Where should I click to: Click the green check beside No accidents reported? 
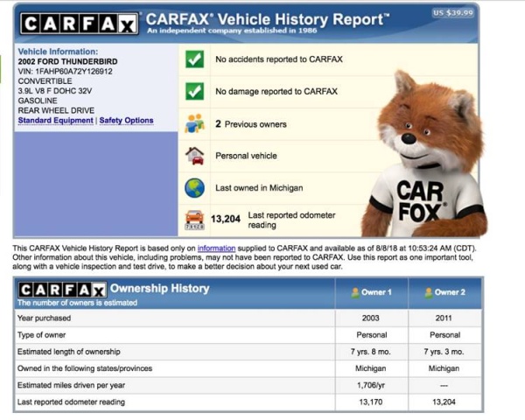pyautogui.click(x=194, y=59)
